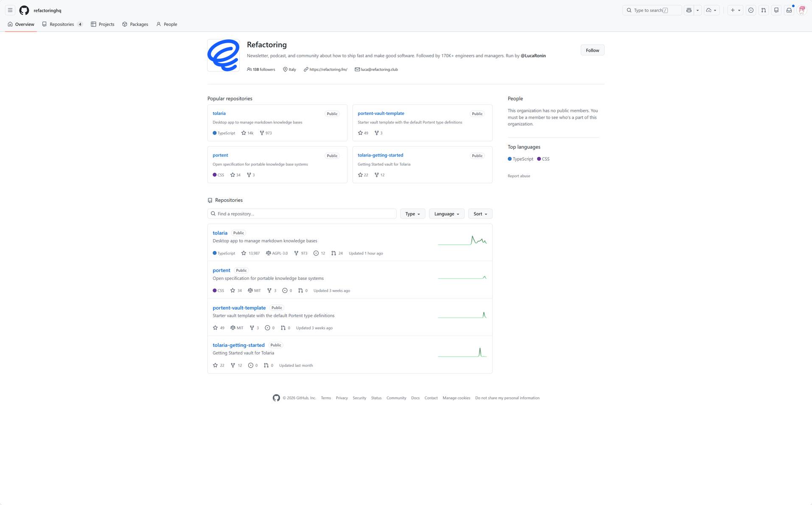Open the @LucaRonin profile link
The image size is (812, 505).
[533, 56]
